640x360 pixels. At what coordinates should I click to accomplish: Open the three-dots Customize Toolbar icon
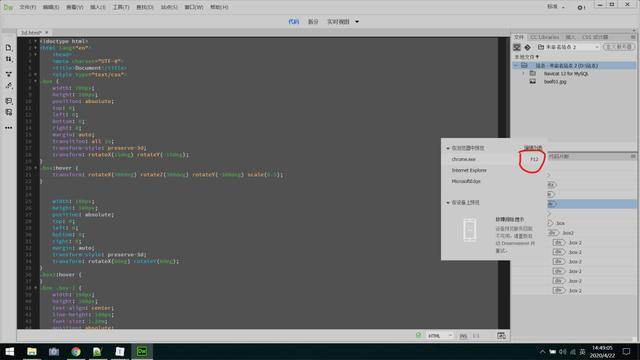coord(9,128)
